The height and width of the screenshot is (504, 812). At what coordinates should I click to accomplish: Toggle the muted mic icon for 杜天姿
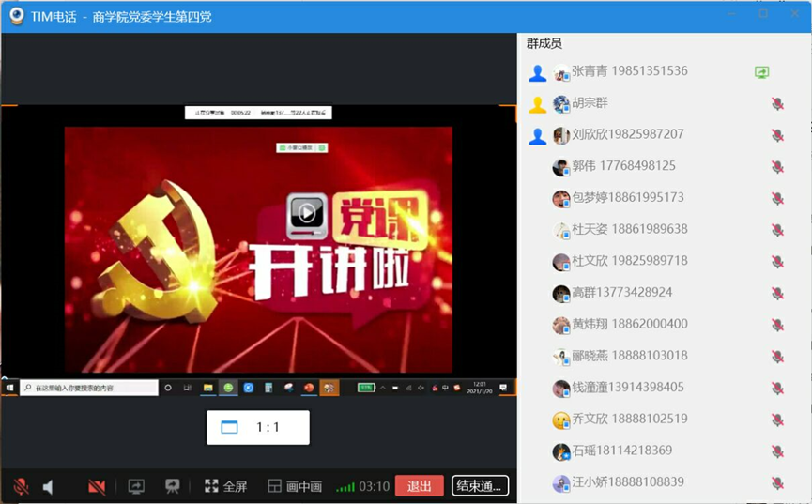(x=777, y=231)
